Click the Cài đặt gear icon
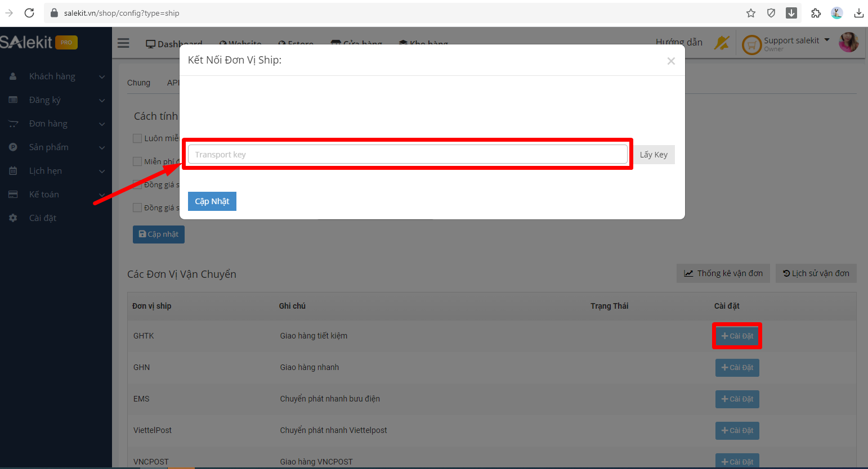This screenshot has height=469, width=868. pyautogui.click(x=13, y=218)
